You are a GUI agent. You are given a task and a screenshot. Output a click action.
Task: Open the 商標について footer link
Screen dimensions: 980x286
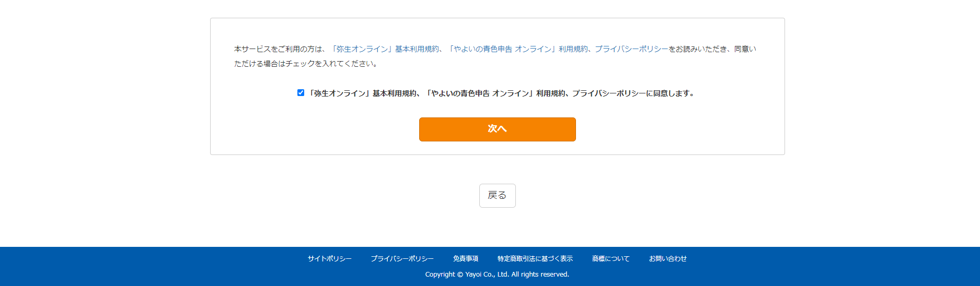click(x=610, y=259)
